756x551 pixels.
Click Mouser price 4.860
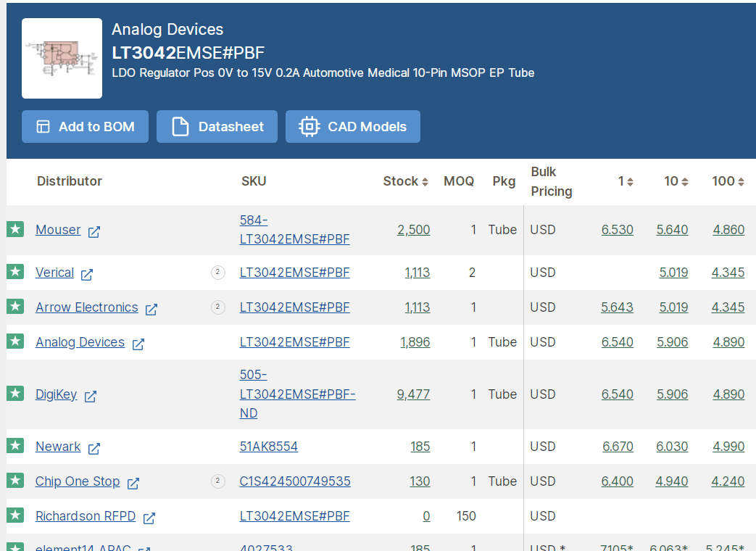click(x=728, y=230)
